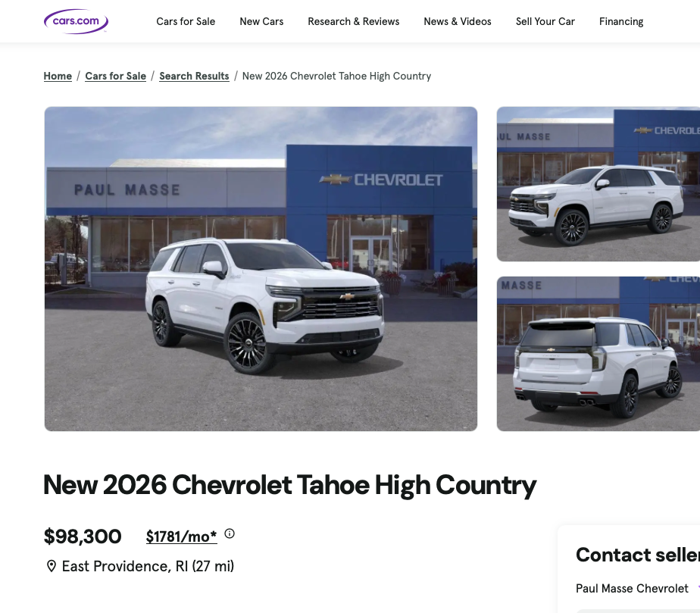Open the rear-view Tahoe thumbnail
Screen dimensions: 700x613
[x=598, y=354]
